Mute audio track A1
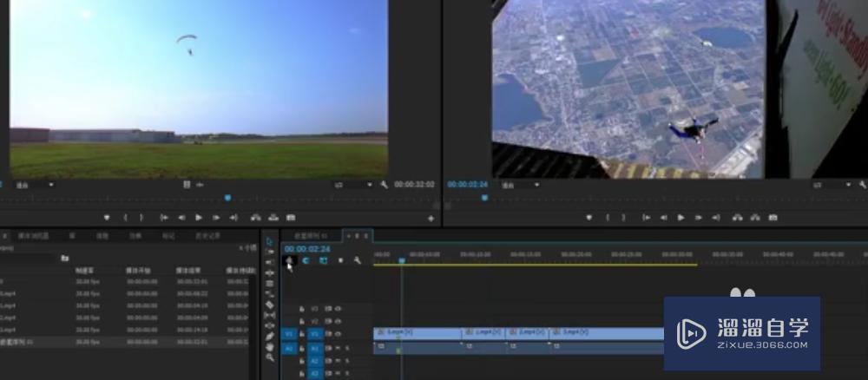This screenshot has height=380, width=868. tap(338, 348)
